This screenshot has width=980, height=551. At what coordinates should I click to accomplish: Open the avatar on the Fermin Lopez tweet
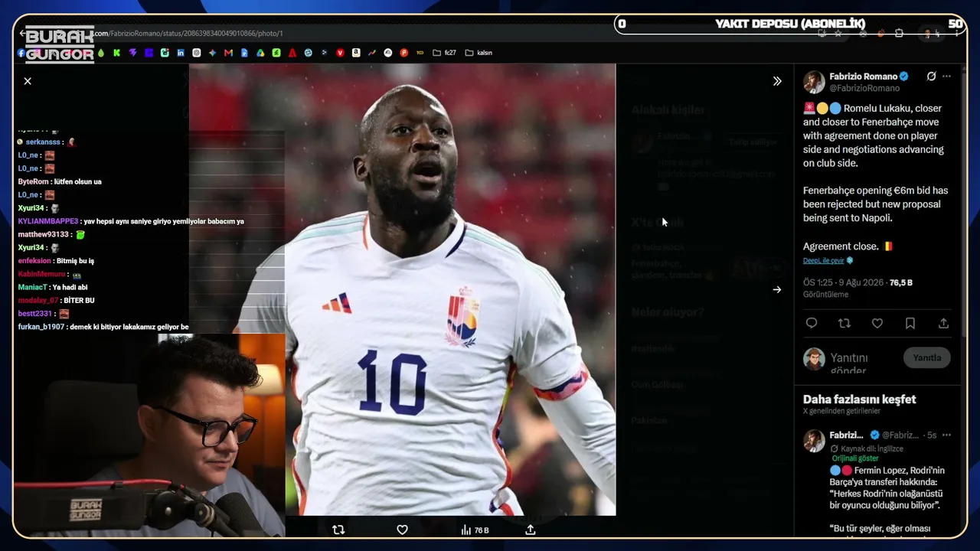pos(814,441)
